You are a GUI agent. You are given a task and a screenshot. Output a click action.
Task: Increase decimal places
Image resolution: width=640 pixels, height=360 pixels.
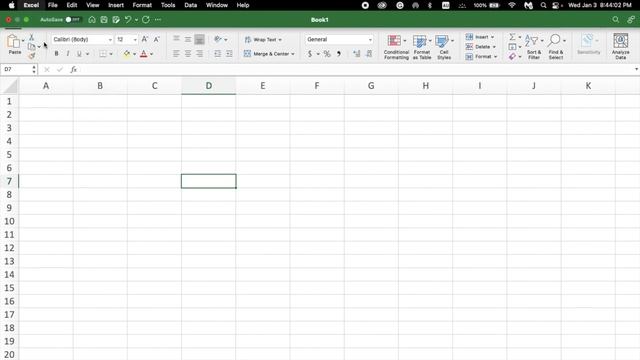[356, 53]
